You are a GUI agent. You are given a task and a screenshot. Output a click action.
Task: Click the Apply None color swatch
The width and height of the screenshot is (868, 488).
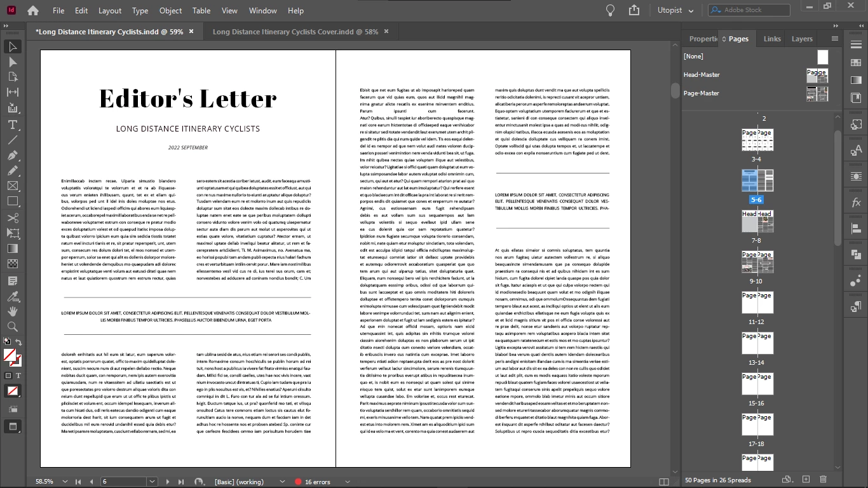coord(12,391)
